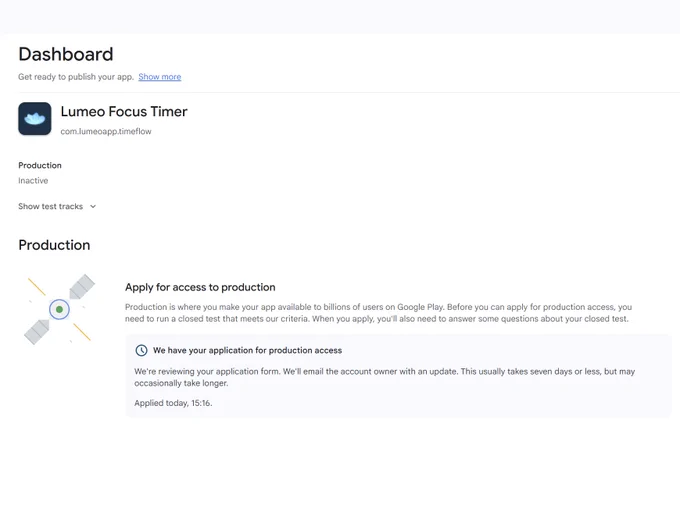Expand the Show test tracks chevron
The width and height of the screenshot is (680, 519).
coord(93,206)
